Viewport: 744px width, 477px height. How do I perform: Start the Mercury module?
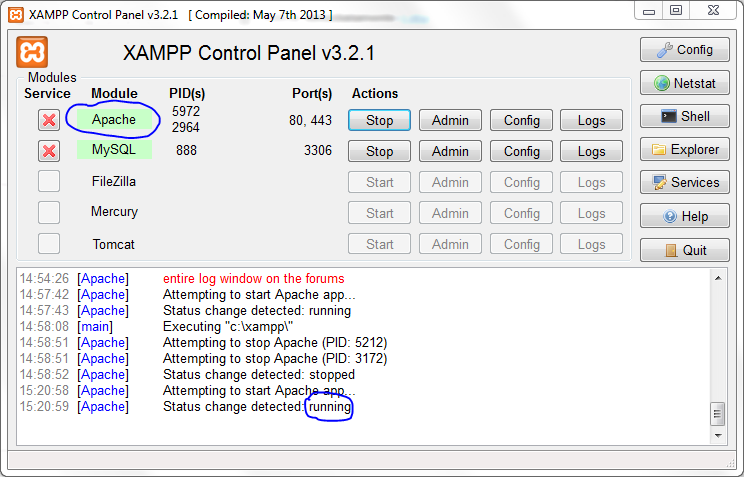[x=379, y=213]
